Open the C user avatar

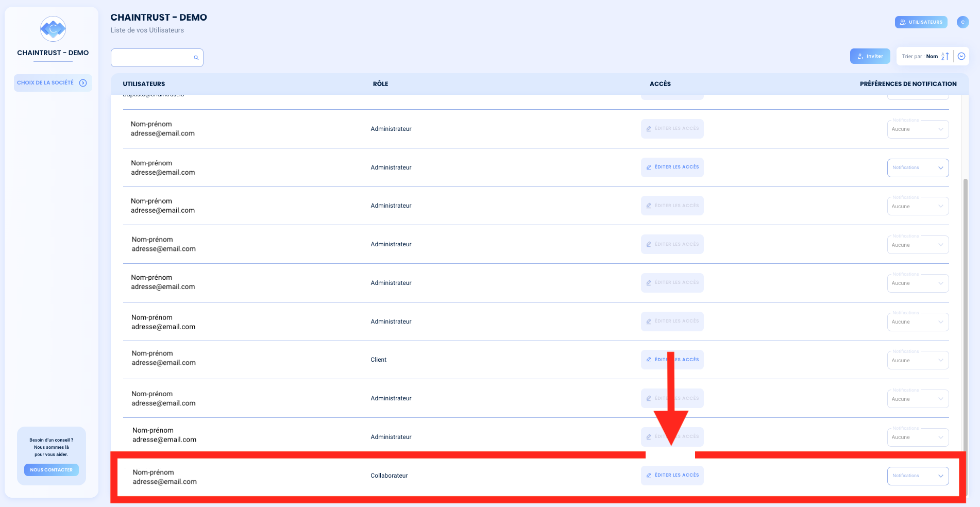[962, 22]
